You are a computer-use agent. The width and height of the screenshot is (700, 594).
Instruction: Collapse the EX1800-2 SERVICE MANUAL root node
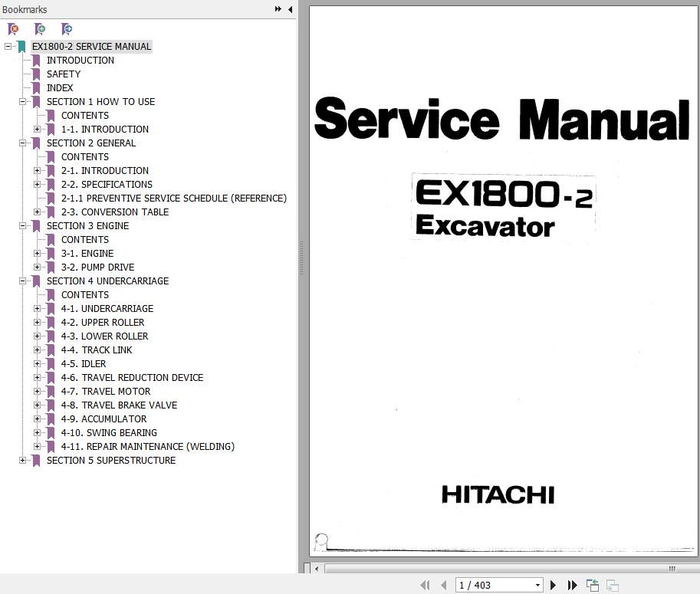point(8,47)
